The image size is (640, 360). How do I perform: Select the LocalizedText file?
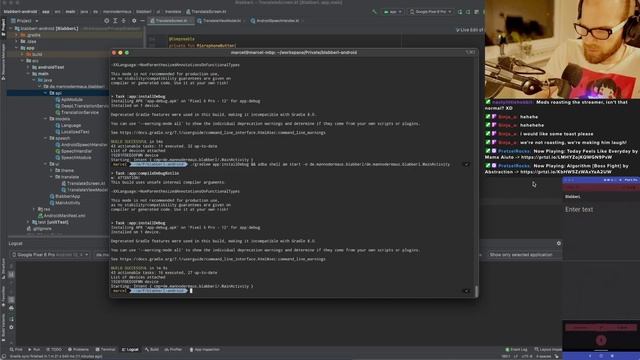pos(72,132)
